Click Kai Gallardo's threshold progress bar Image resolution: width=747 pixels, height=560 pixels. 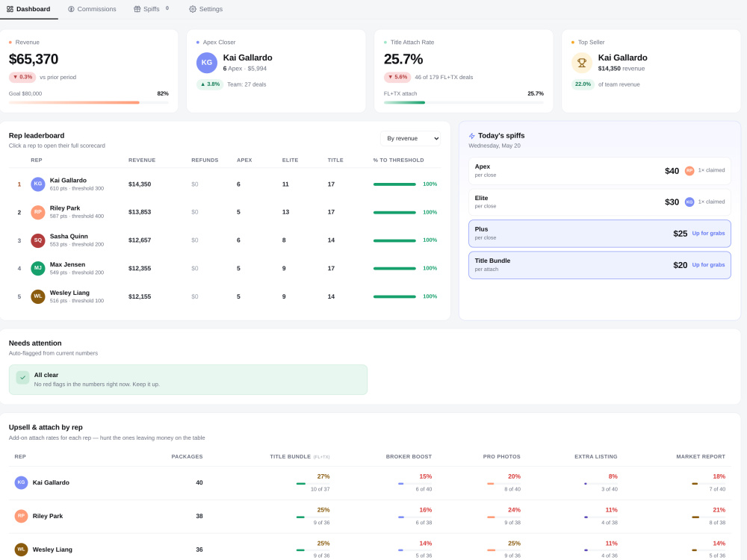[394, 184]
